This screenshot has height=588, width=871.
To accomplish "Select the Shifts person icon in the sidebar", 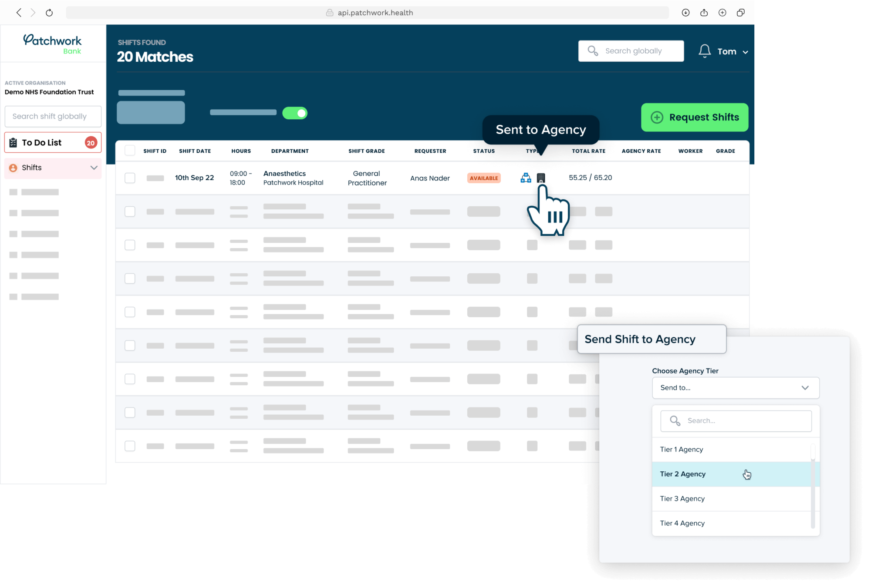I will coord(12,168).
